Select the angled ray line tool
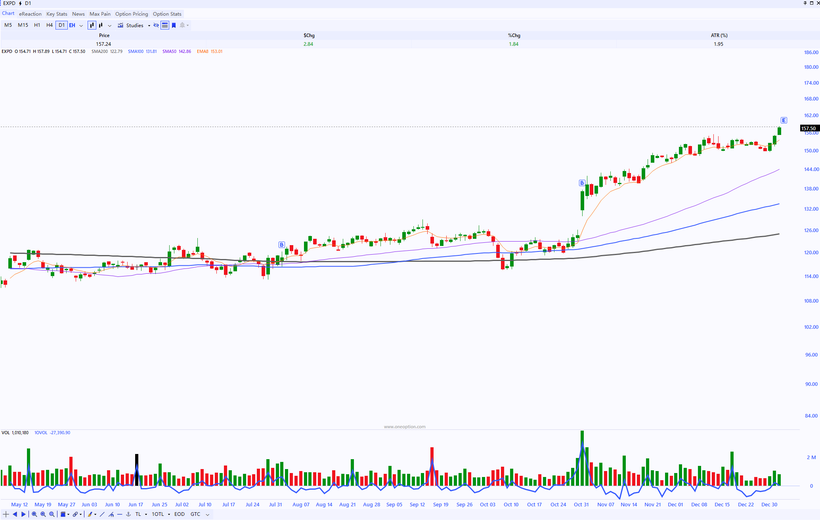 [x=111, y=514]
